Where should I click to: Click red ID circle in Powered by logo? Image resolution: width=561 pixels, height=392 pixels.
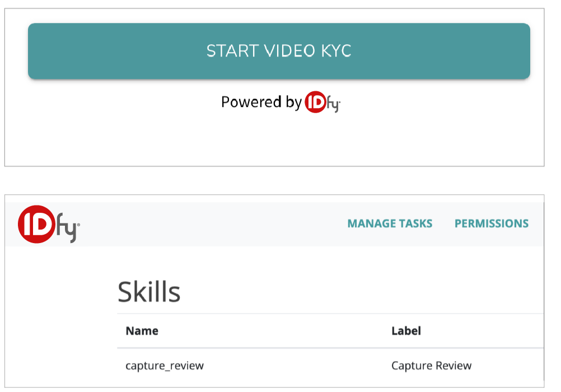coord(315,102)
